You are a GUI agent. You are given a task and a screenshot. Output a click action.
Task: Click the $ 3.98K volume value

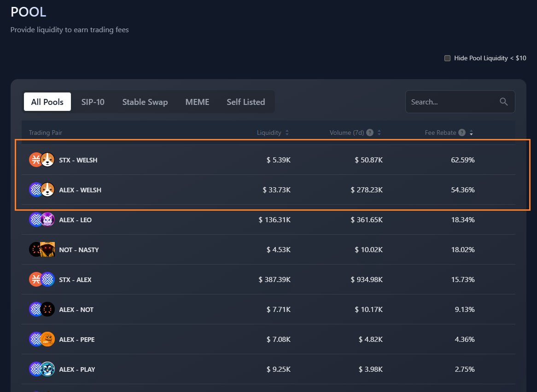[x=371, y=369]
